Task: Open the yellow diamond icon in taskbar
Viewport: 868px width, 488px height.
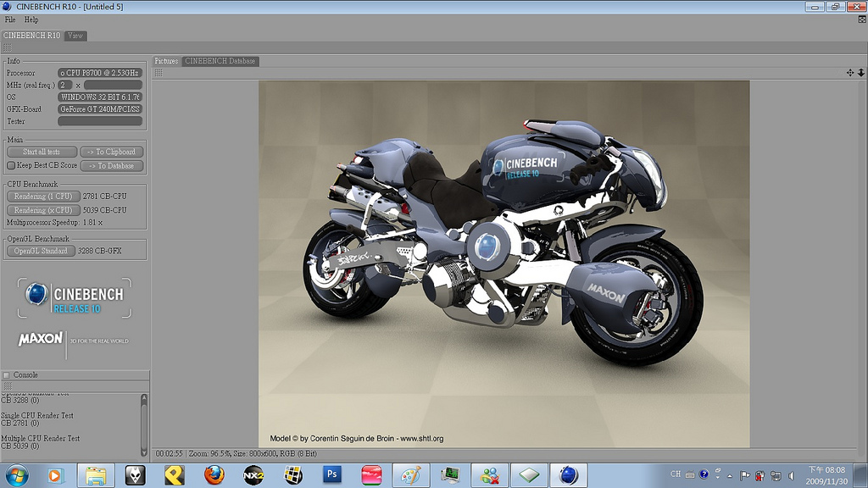Action: [175, 475]
